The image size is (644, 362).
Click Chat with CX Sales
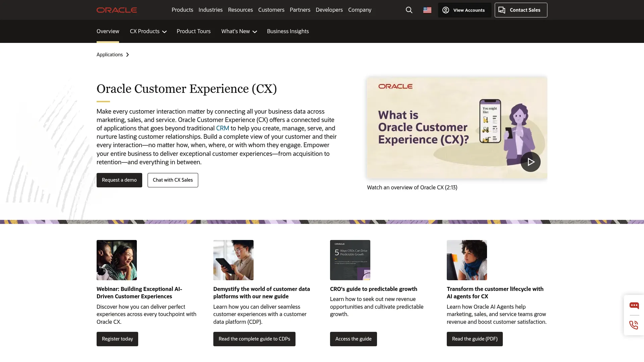pos(172,180)
